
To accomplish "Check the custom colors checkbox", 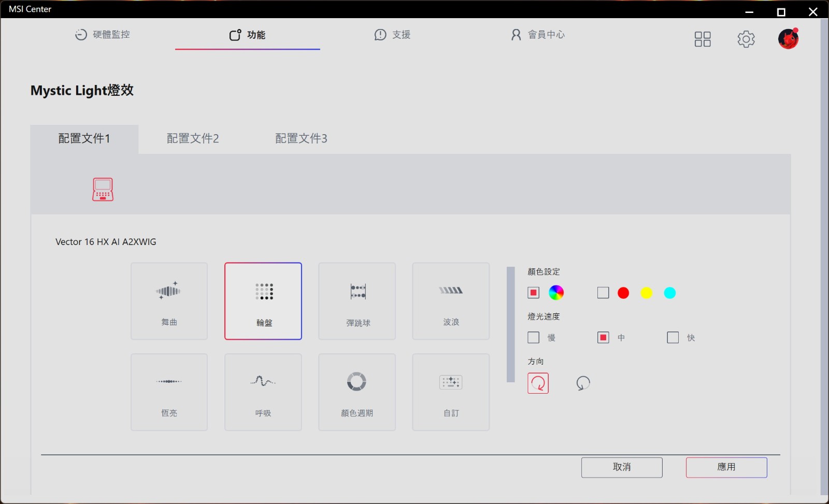I will (x=603, y=293).
